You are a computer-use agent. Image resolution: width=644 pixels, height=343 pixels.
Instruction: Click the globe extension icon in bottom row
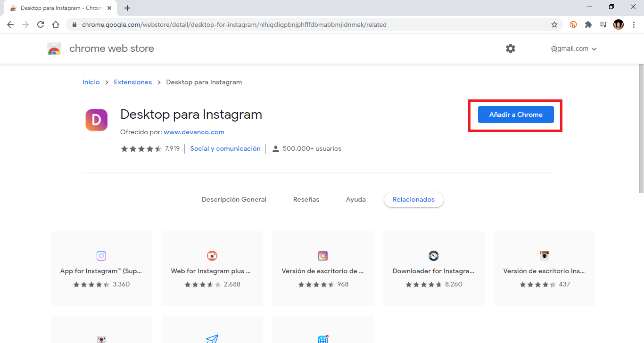(x=323, y=339)
